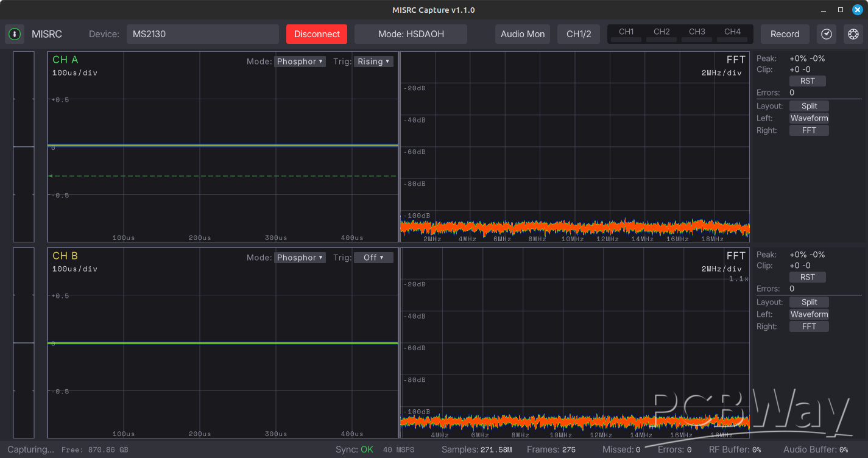
Task: Open the CH A Mode Phosphor dropdown
Action: [300, 62]
